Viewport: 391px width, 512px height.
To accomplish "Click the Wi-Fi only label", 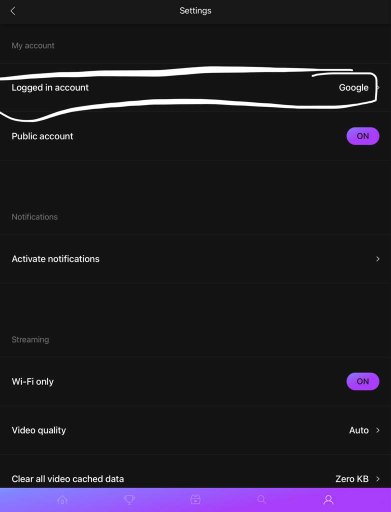I will [x=32, y=382].
